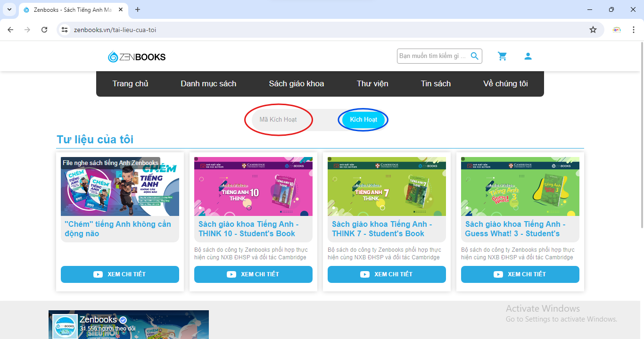Click XEM CHI TIẾT under THINK 10

coord(253,274)
